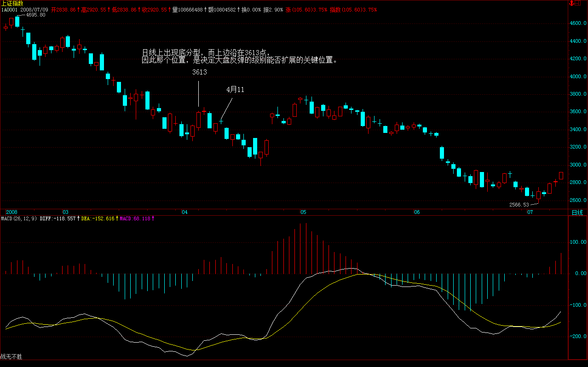Click the magenta up arrow after MACD value
This screenshot has width=588, height=367.
click(x=153, y=219)
